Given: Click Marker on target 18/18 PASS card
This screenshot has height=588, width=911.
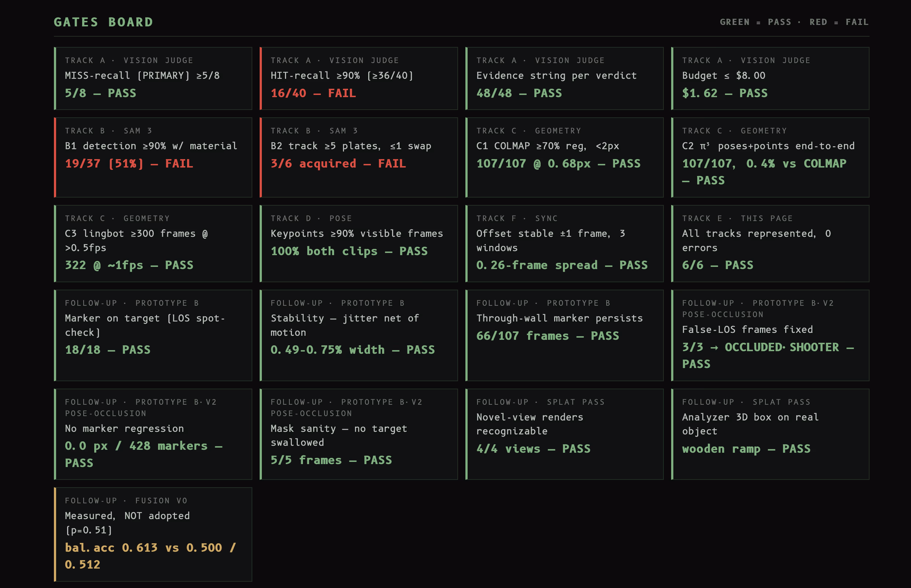Looking at the screenshot, I should click(153, 335).
